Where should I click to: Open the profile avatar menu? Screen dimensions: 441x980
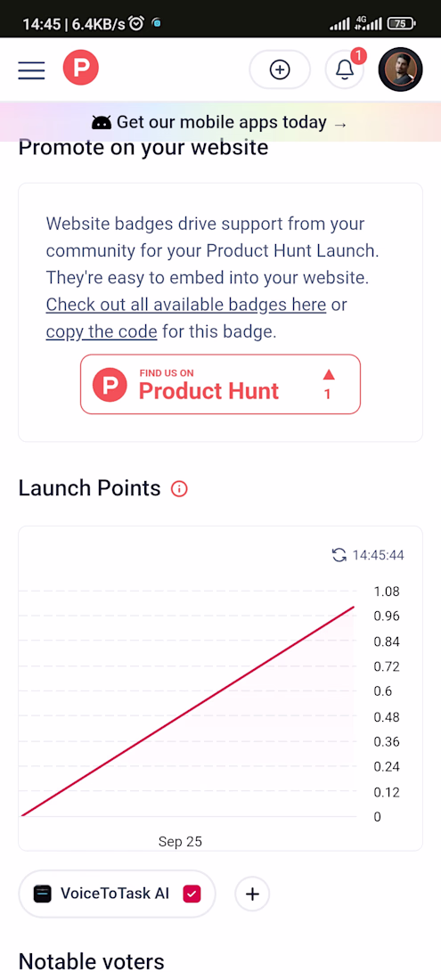coord(400,69)
